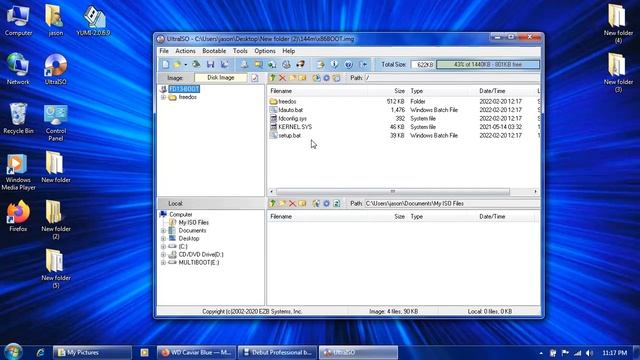Sort image list by Filename column header

click(x=317, y=91)
